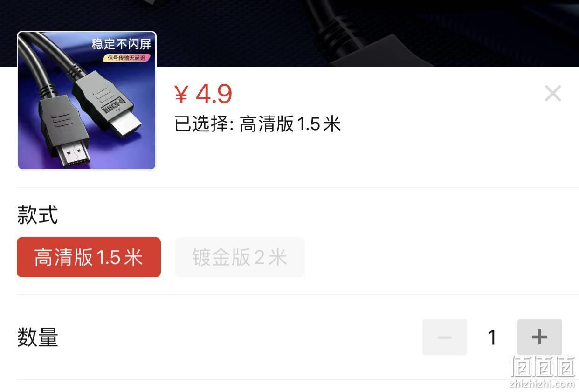The height and width of the screenshot is (392, 579).
Task: Open the HDMI cable product thumbnail
Action: [87, 101]
